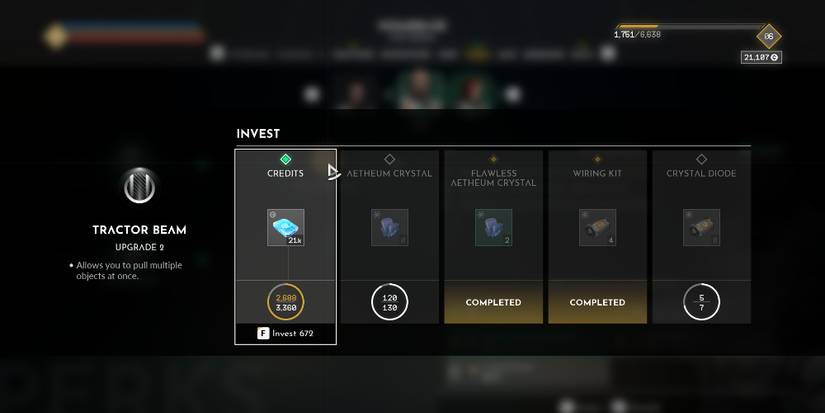This screenshot has width=825, height=413.
Task: Click the 2,688 of 3,360 credits progress ring
Action: (x=286, y=302)
